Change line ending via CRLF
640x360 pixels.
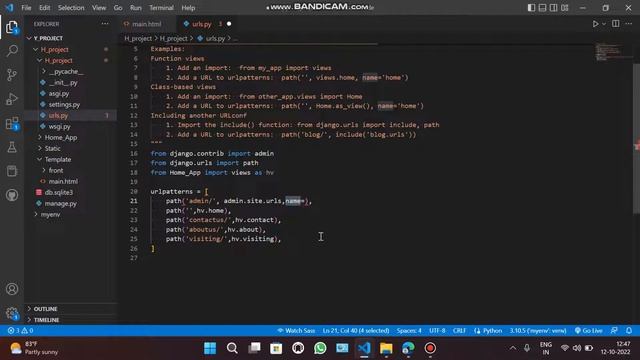tap(459, 331)
